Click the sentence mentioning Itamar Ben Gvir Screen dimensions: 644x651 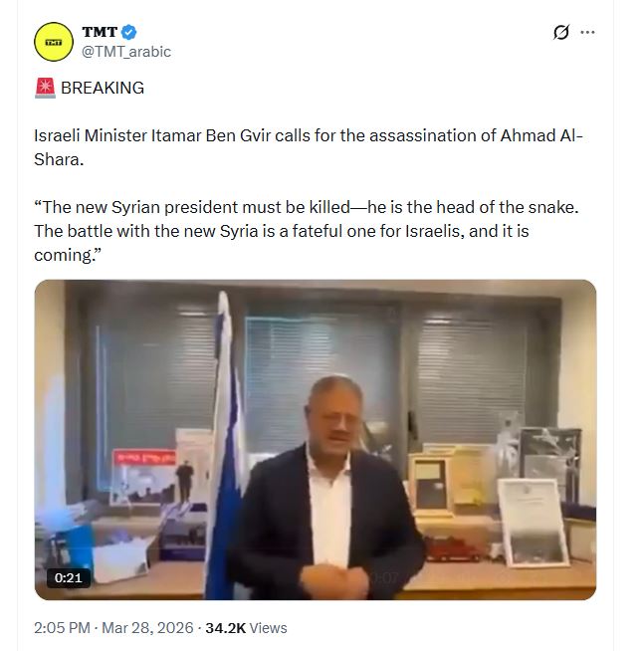pos(309,147)
